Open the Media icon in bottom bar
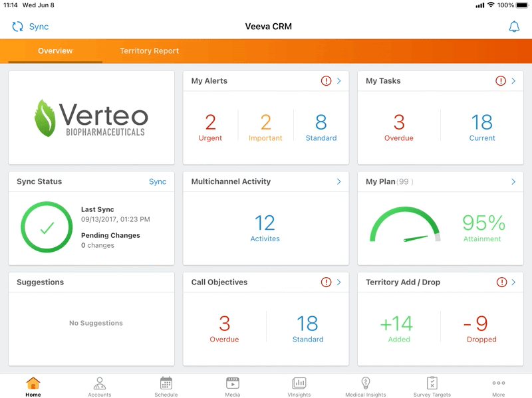This screenshot has height=398, width=532. coord(233,383)
